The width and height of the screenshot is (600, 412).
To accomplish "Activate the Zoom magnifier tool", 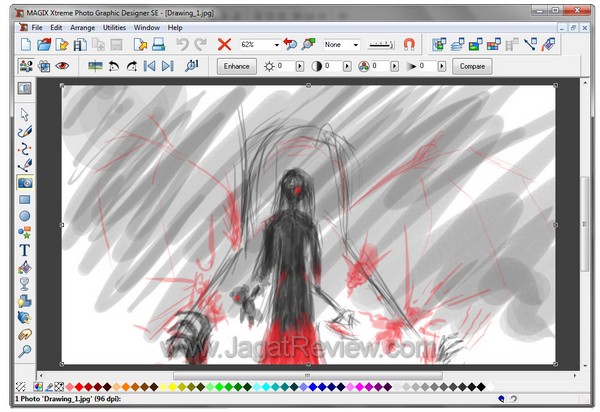I will point(25,351).
